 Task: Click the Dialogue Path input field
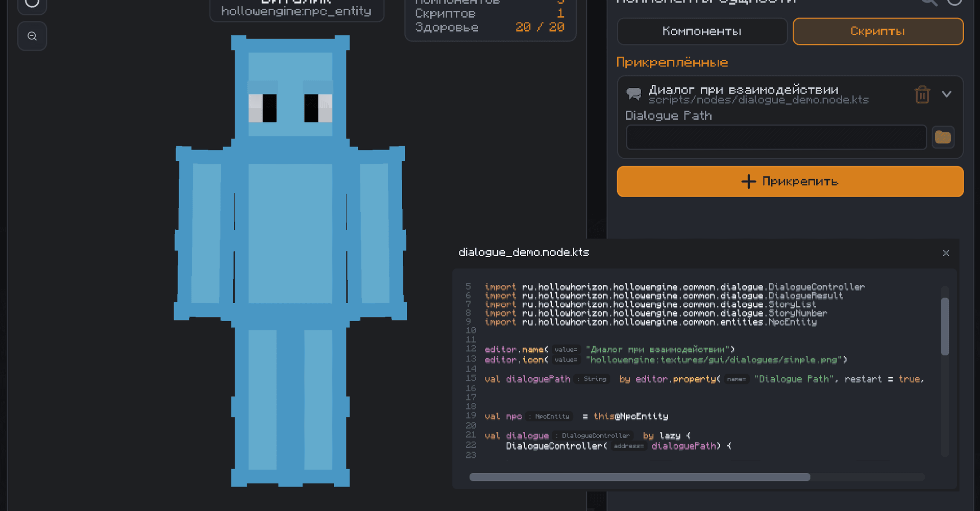776,137
